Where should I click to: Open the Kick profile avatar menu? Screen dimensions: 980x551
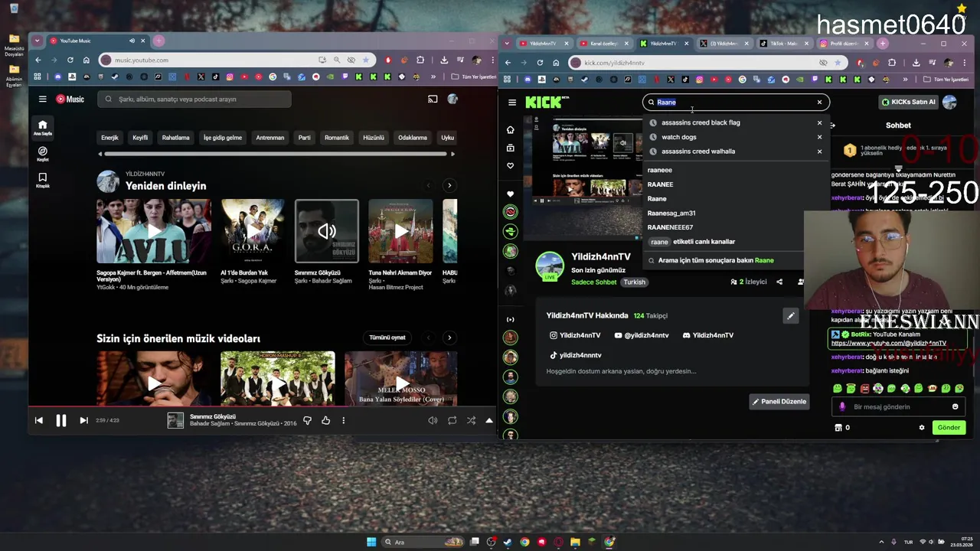[x=949, y=102]
